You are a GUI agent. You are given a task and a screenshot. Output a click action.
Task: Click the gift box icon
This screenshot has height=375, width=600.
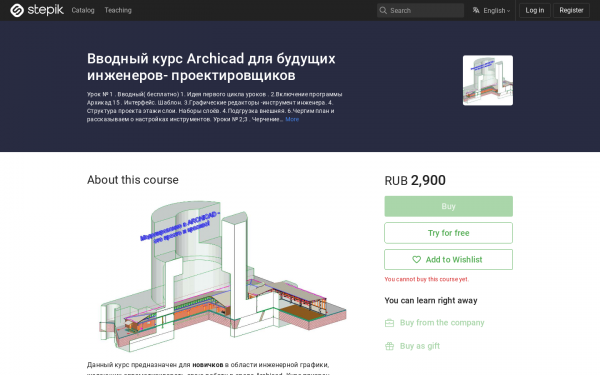click(389, 346)
